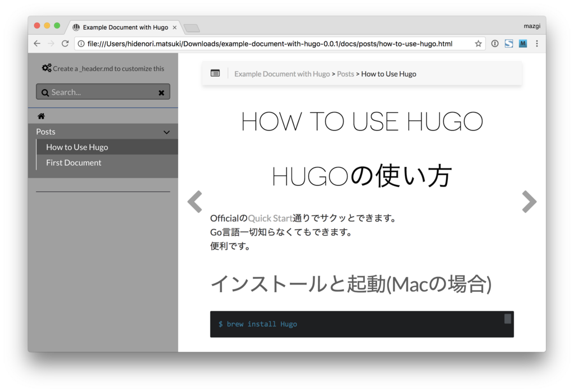Open First Document in sidebar
The image size is (574, 392).
[x=107, y=162]
